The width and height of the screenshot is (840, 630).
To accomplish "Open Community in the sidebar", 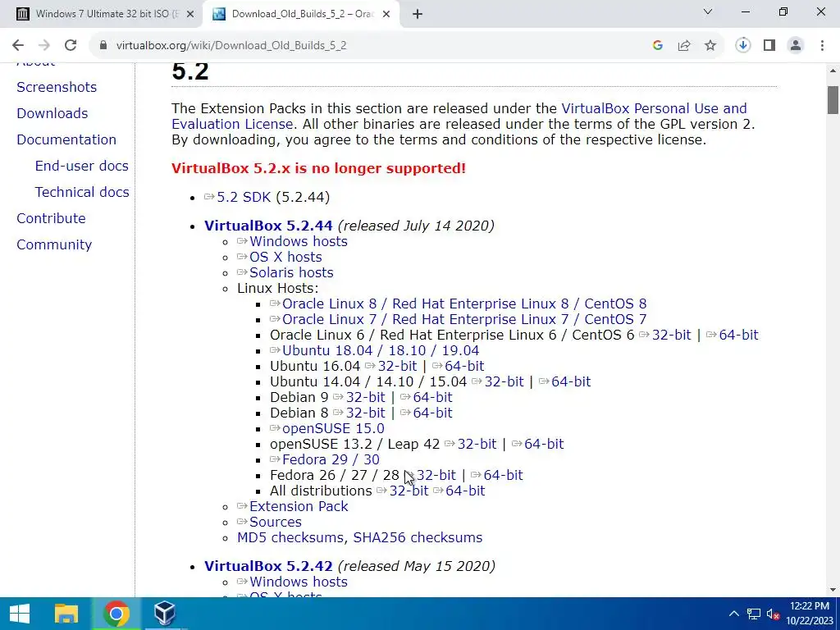I will (x=54, y=244).
